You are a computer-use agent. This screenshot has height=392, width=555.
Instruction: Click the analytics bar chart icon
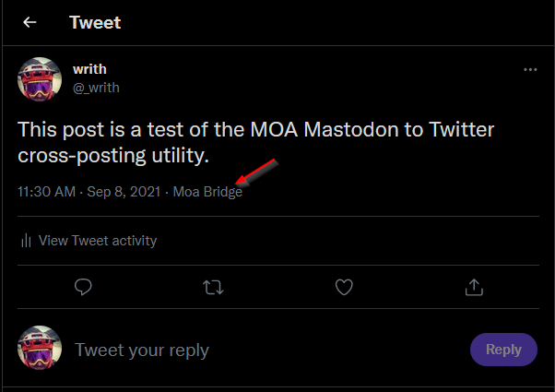coord(26,241)
